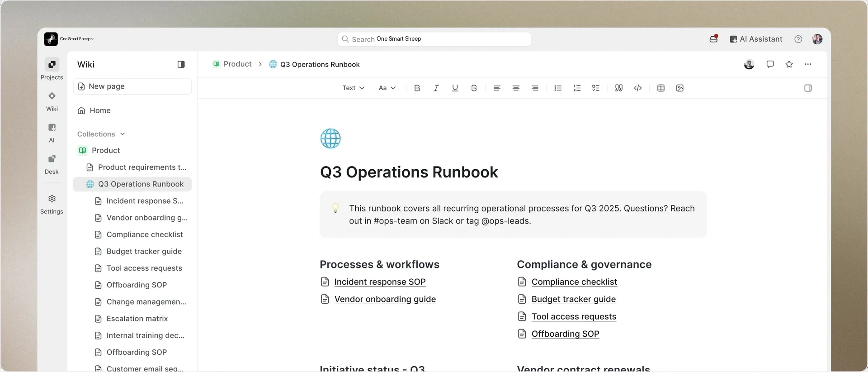Open the page more options menu
868x372 pixels.
808,64
